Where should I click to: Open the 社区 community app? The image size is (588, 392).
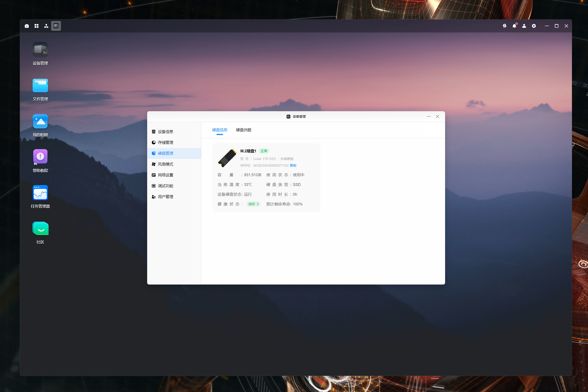pos(40,229)
